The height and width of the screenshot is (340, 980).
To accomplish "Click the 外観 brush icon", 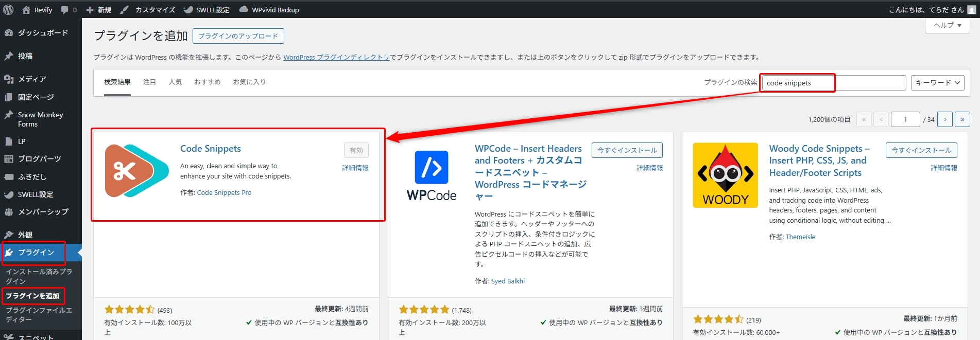I will pyautogui.click(x=9, y=235).
